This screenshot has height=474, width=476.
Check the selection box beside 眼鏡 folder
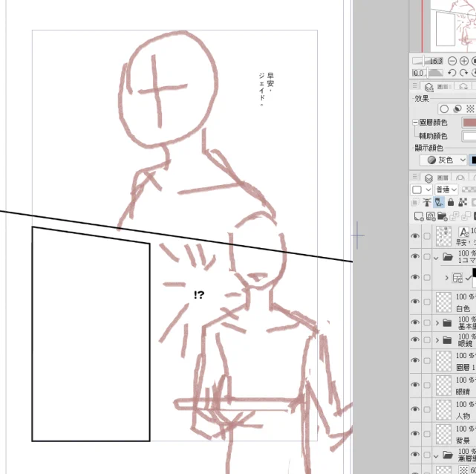(x=427, y=340)
